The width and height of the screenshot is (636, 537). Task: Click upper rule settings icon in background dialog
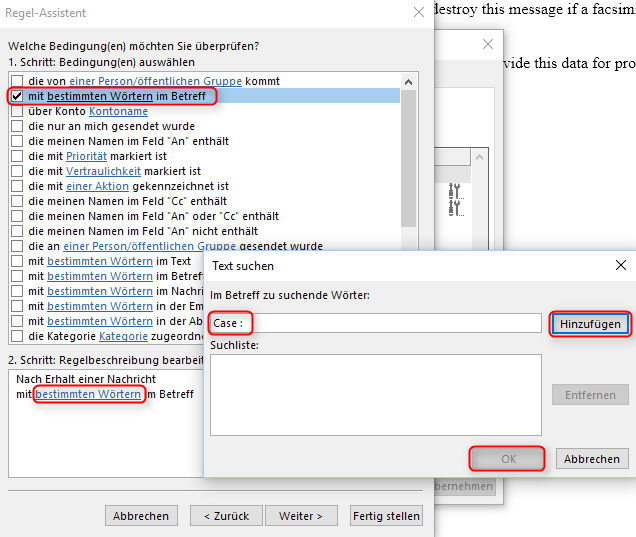[456, 191]
